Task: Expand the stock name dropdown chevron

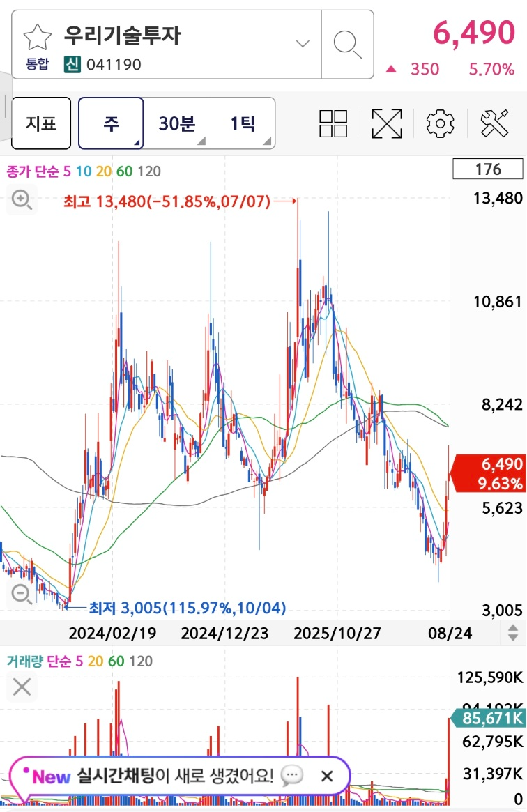Action: (303, 43)
